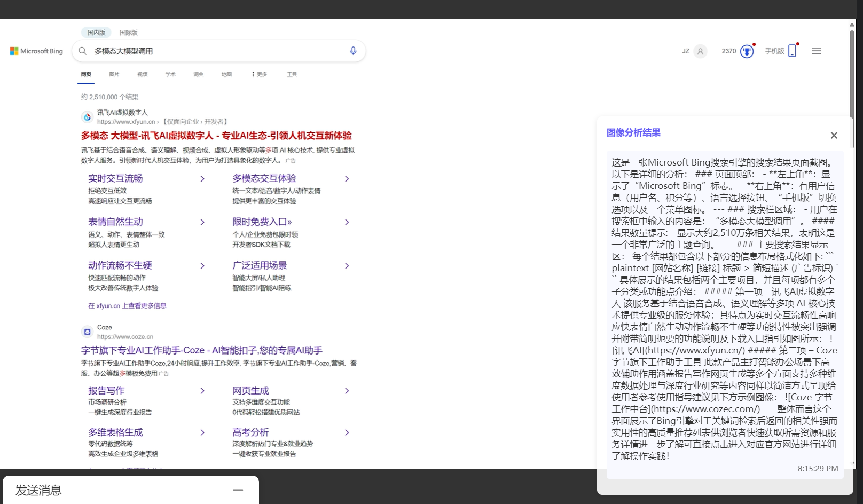Click the 发送消息 panel title
Viewport: 863px width, 504px height.
(38, 491)
